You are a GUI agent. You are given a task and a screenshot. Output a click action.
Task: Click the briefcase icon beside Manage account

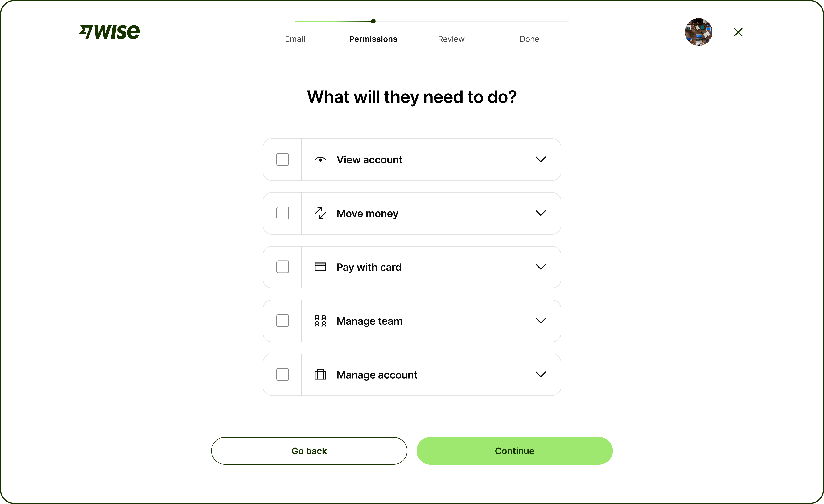320,375
